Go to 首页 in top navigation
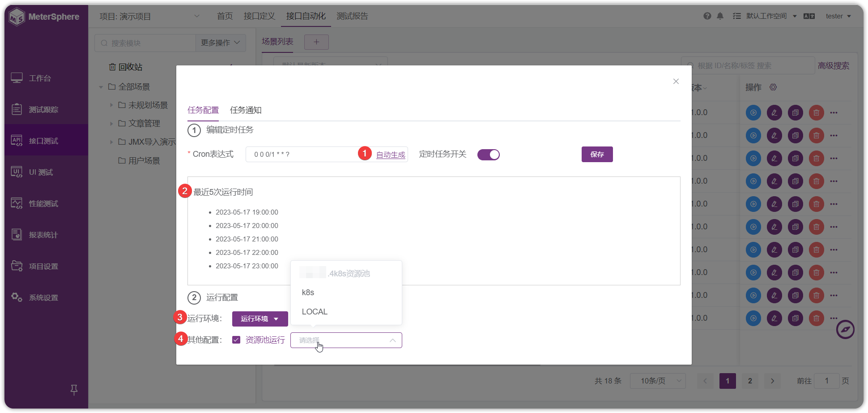The height and width of the screenshot is (413, 868). (225, 16)
